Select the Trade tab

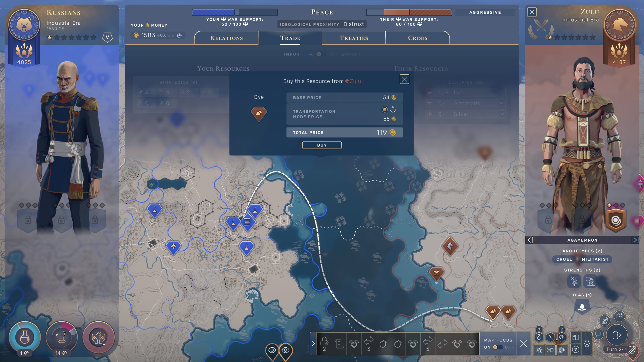pyautogui.click(x=290, y=38)
